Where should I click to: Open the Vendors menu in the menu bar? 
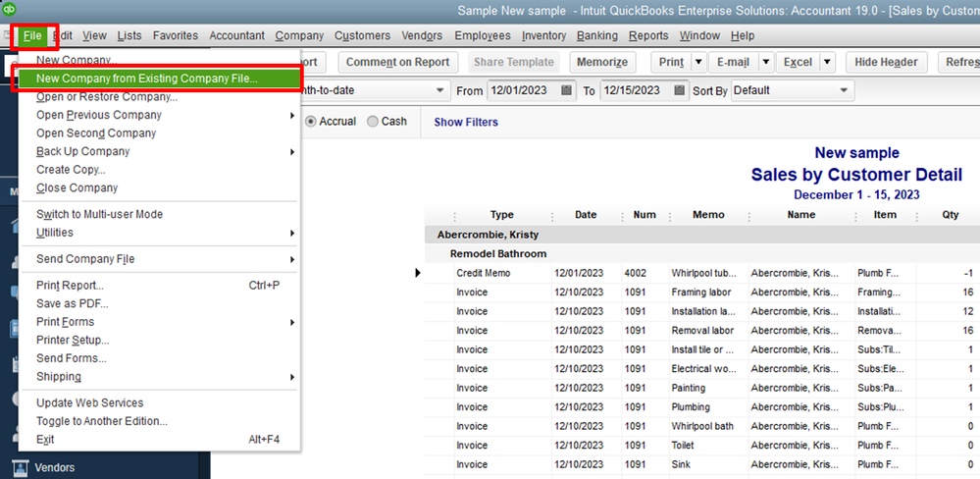tap(423, 35)
